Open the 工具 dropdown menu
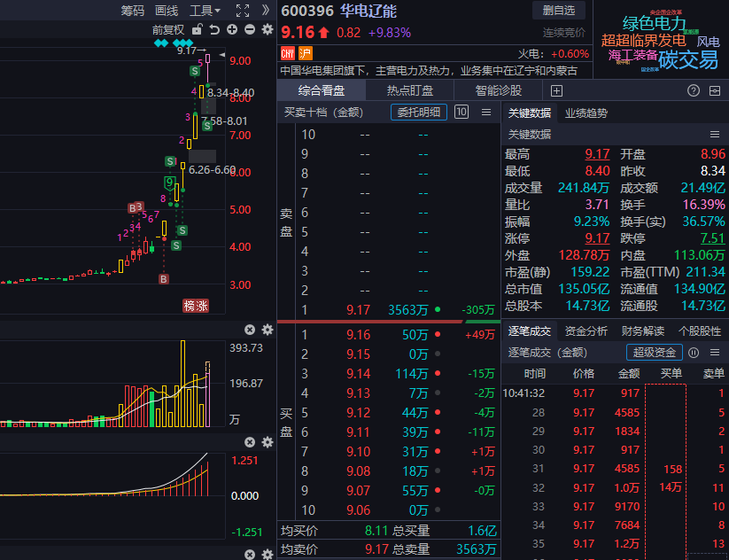Viewport: 729px width, 560px height. tap(205, 11)
